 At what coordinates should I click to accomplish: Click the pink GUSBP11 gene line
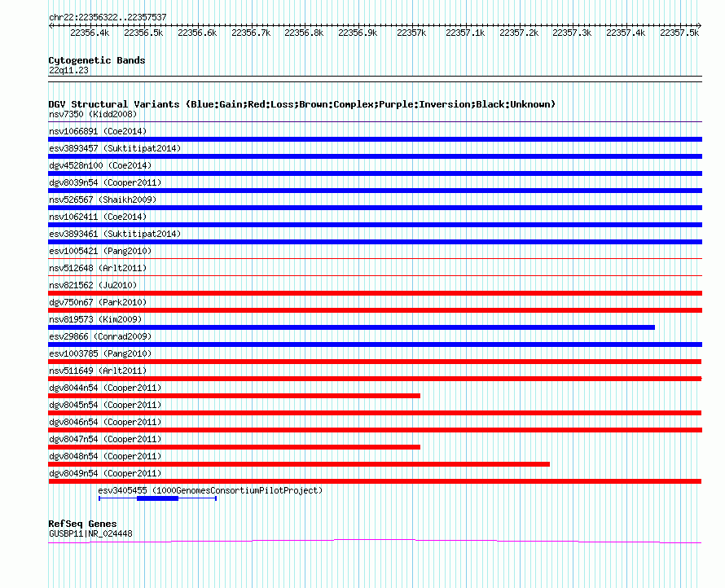[375, 541]
